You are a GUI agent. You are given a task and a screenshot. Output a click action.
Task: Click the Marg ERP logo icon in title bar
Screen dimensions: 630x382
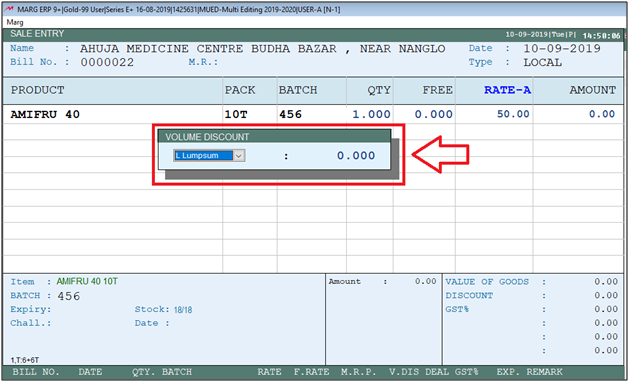[x=9, y=9]
